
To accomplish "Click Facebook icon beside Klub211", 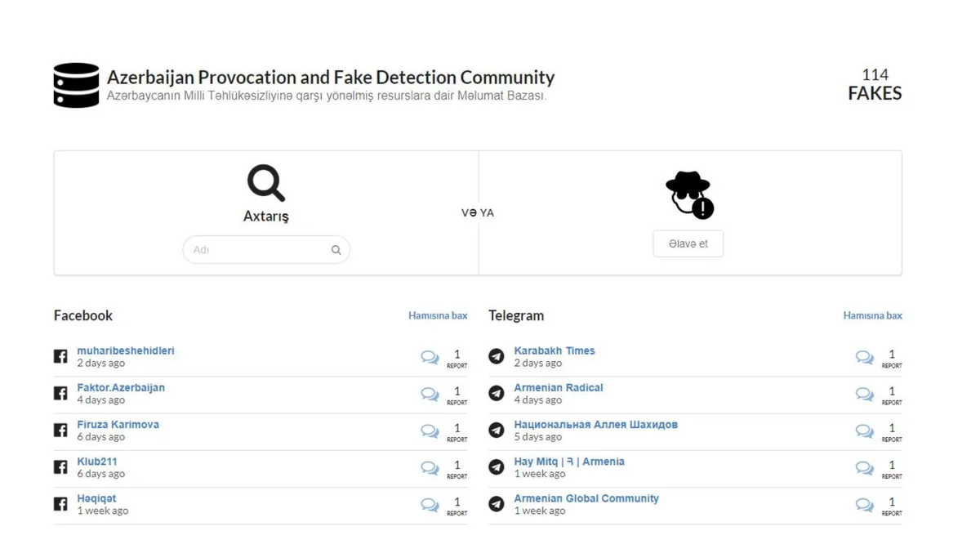I will (60, 466).
